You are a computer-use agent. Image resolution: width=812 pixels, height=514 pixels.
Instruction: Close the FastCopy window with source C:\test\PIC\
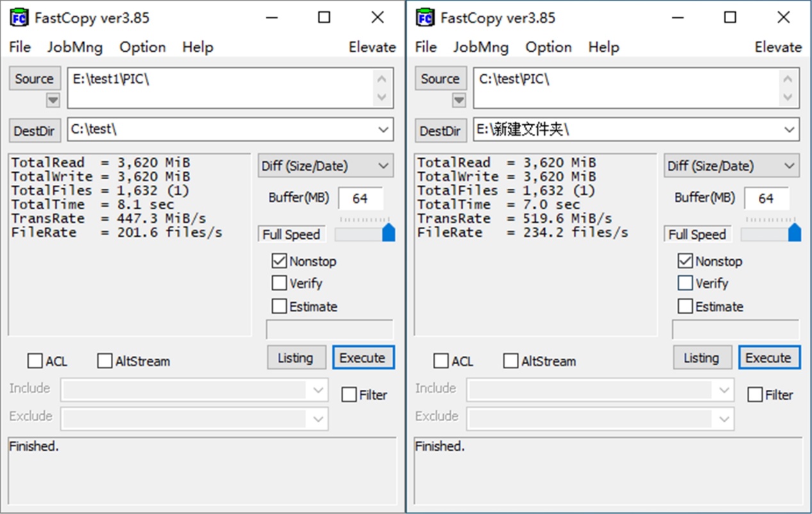point(783,17)
